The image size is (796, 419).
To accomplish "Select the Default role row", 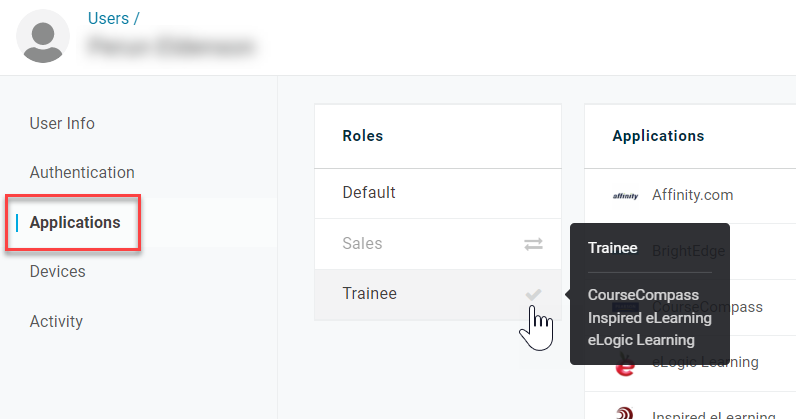I will (x=438, y=194).
